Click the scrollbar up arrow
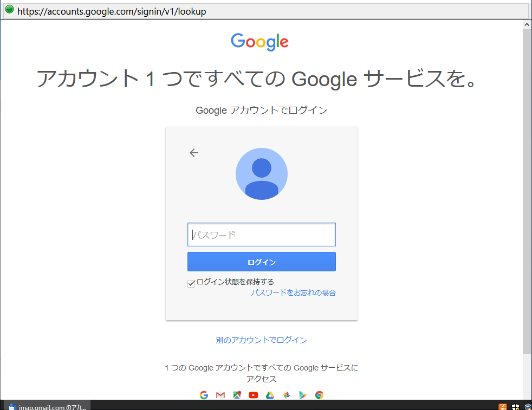This screenshot has width=532, height=410. click(x=527, y=24)
